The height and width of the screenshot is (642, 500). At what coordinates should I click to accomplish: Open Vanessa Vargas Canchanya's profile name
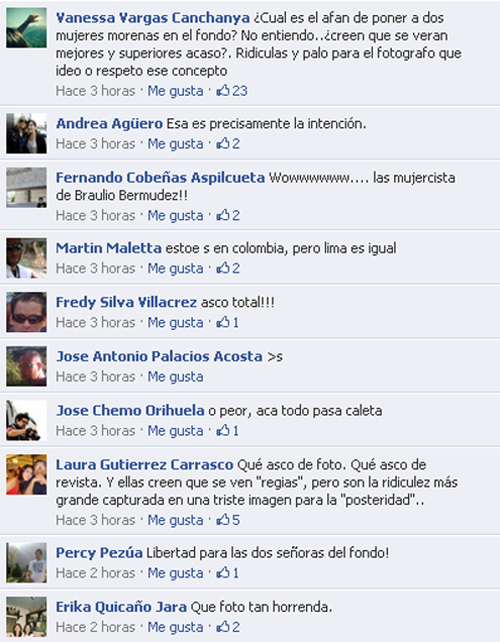152,18
